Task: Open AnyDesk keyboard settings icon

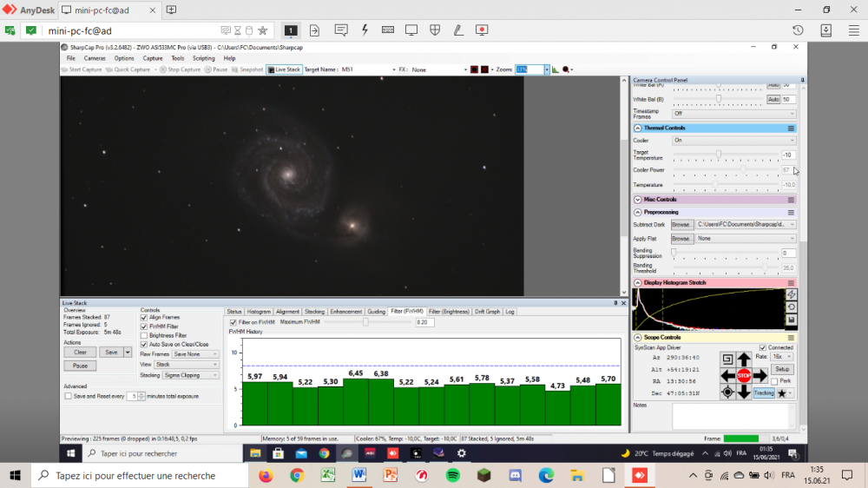Action: [x=388, y=30]
